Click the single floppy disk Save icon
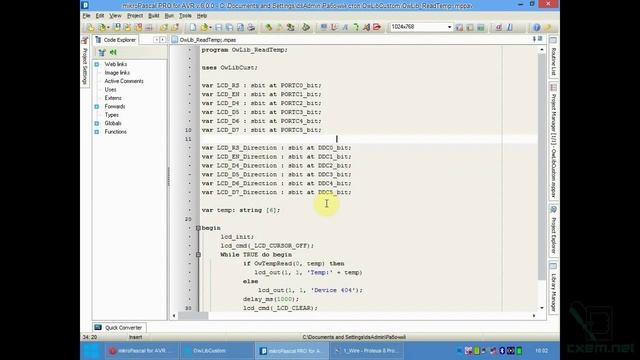Viewport: 640px width, 360px height. tap(218, 27)
